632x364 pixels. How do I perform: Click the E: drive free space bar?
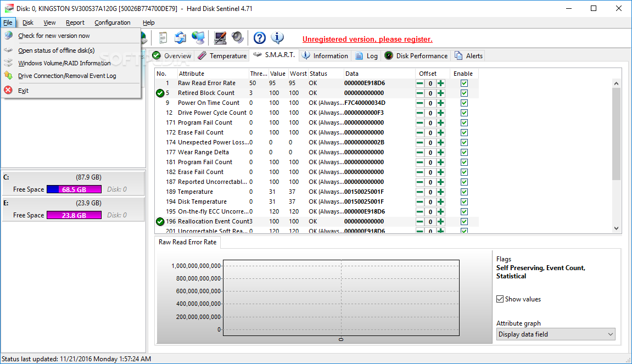74,215
